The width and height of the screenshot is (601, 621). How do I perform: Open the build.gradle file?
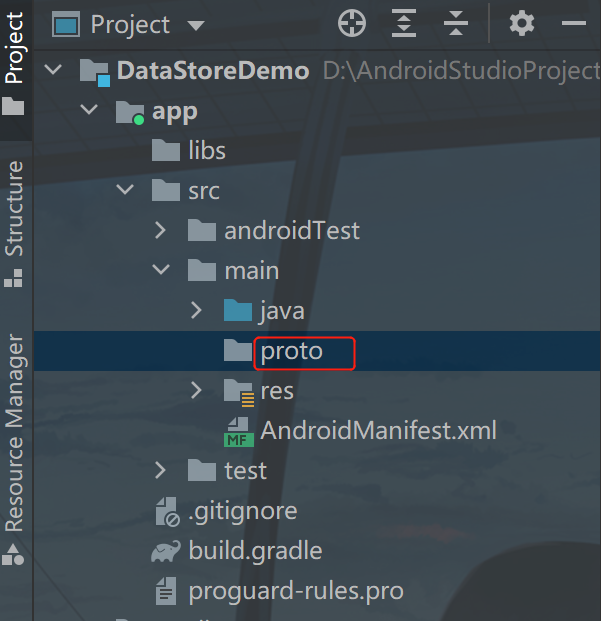[255, 551]
